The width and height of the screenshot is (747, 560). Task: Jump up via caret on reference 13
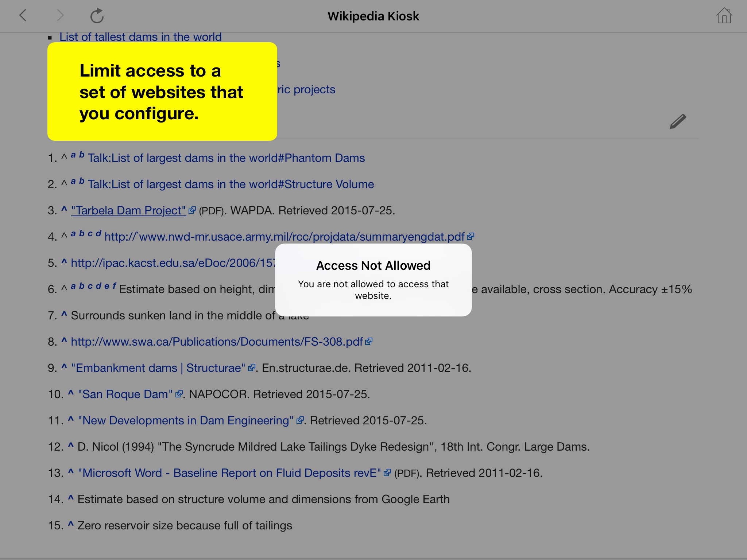pos(71,472)
